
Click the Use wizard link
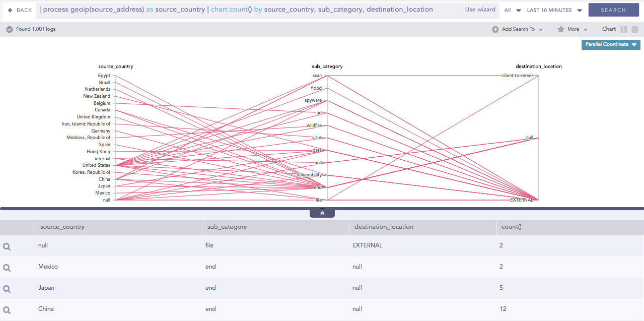[x=480, y=10]
